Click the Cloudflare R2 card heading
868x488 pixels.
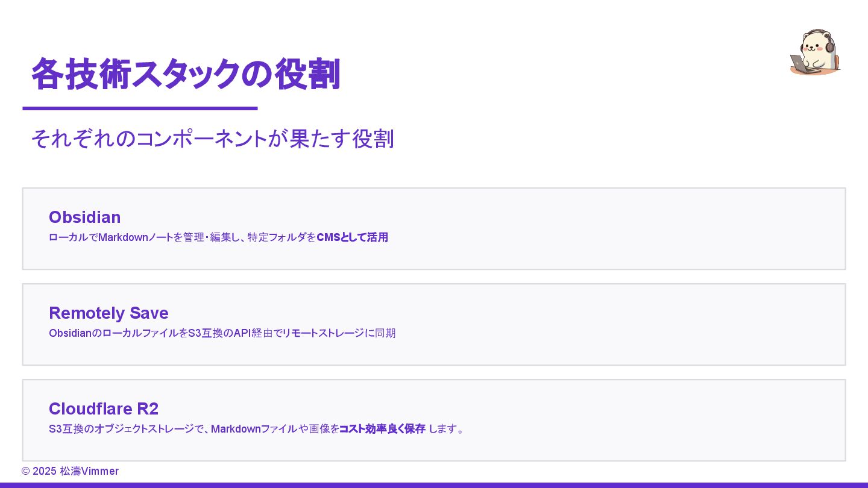point(104,408)
